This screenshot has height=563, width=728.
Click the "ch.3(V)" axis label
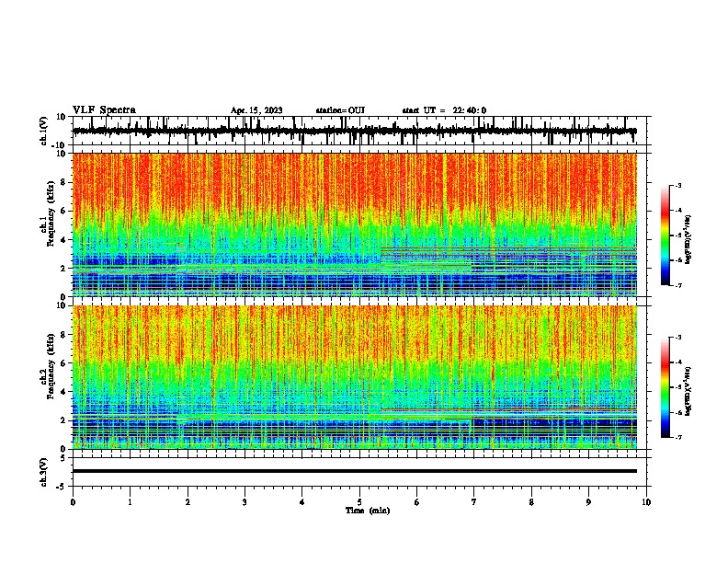point(44,473)
